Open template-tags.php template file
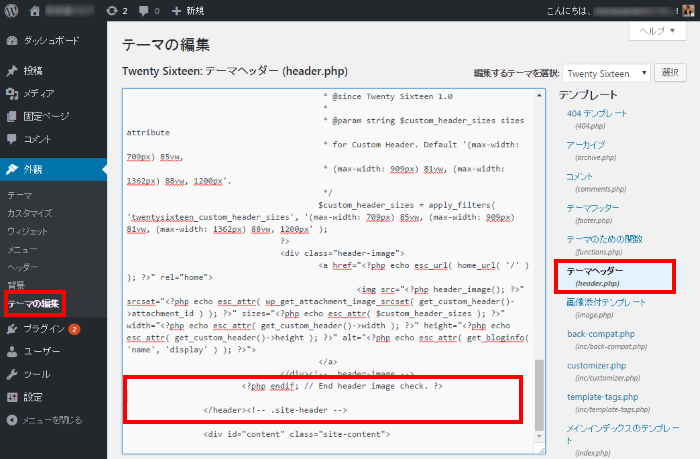The width and height of the screenshot is (700, 459). [x=603, y=397]
